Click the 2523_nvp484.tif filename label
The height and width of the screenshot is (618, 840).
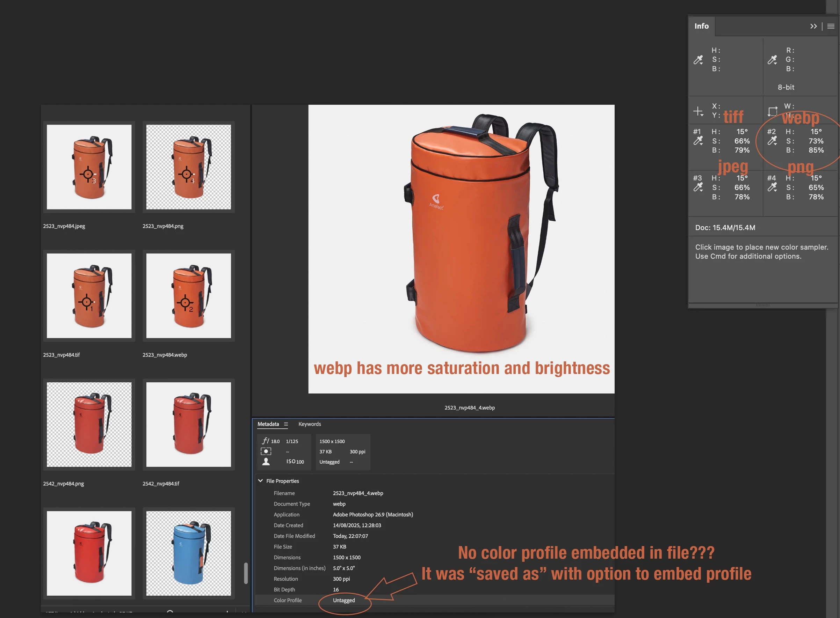click(x=61, y=355)
